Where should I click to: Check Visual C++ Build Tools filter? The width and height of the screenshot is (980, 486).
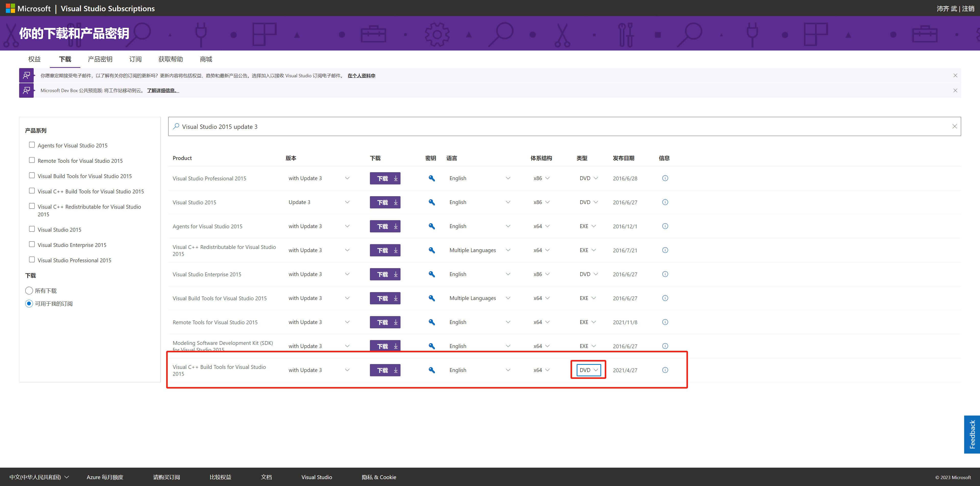(32, 191)
